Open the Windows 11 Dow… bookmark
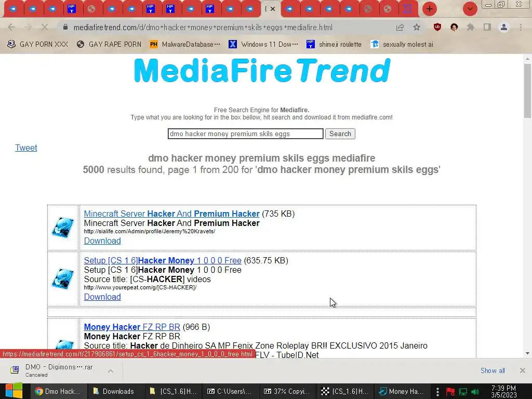532x399 pixels. 263,45
